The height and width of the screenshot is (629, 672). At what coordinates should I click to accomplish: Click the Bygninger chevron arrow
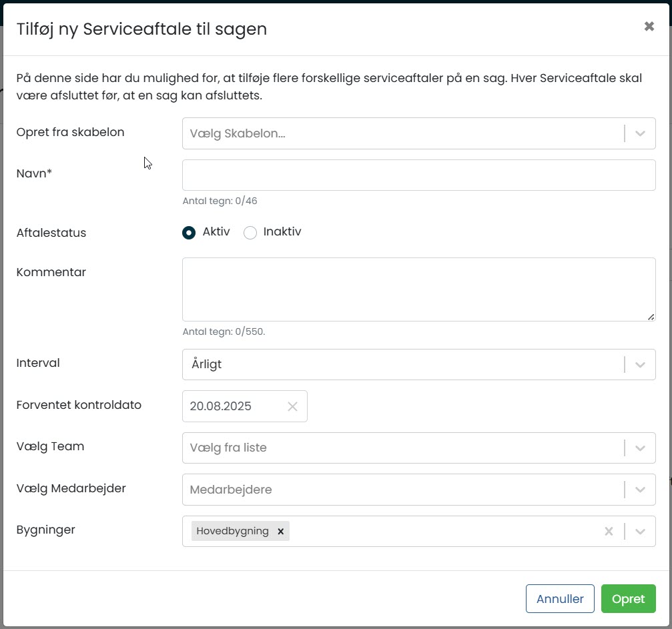point(640,531)
